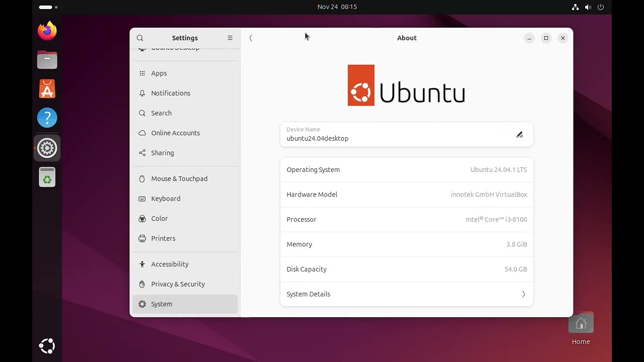Open Trash from the dock
Image resolution: width=644 pixels, height=362 pixels.
[x=47, y=177]
